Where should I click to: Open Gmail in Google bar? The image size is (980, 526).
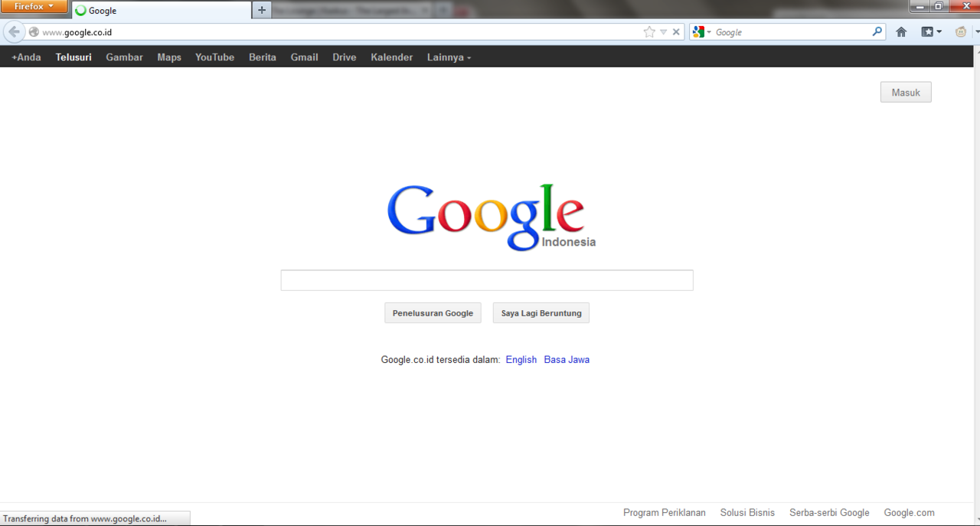[x=304, y=57]
